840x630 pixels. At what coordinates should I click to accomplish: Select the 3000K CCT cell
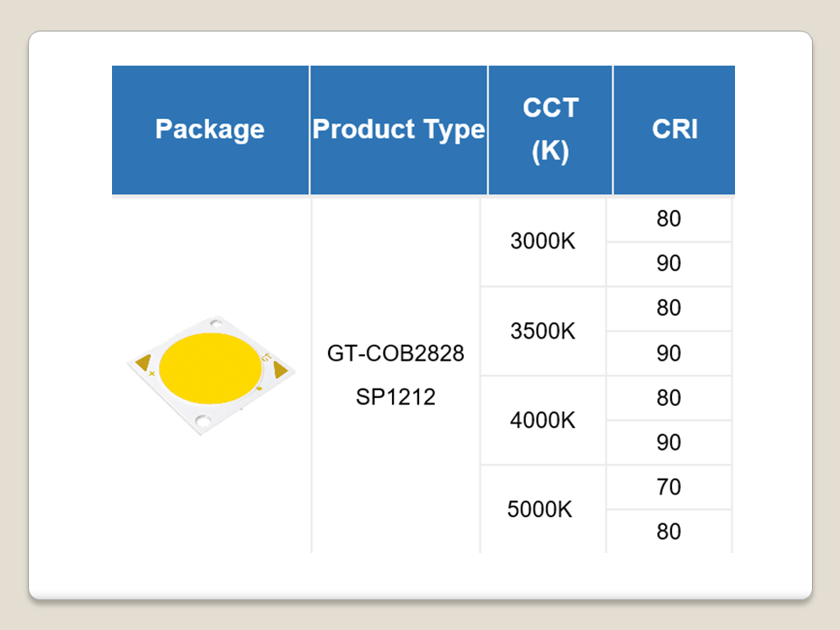click(x=543, y=241)
